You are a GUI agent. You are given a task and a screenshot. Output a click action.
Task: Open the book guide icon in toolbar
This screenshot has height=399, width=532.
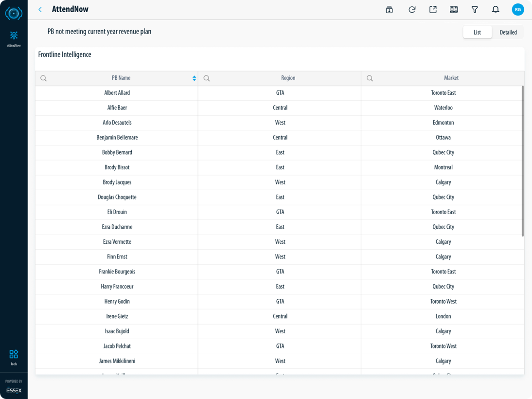[454, 10]
